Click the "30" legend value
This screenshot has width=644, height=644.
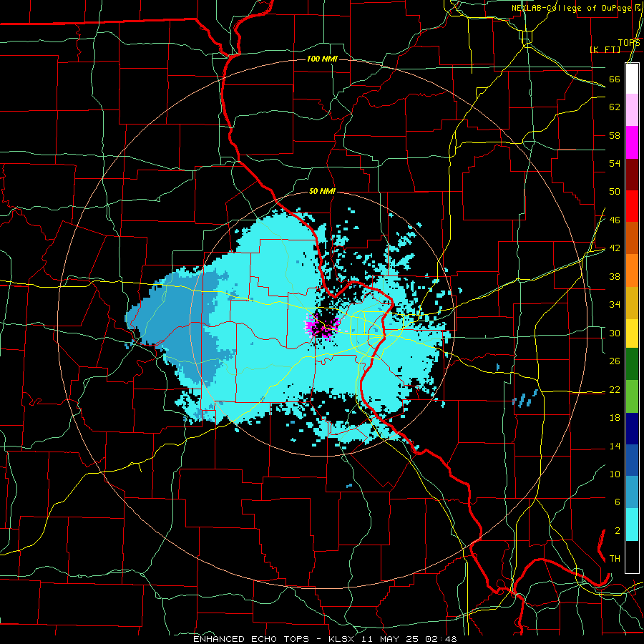coord(615,333)
